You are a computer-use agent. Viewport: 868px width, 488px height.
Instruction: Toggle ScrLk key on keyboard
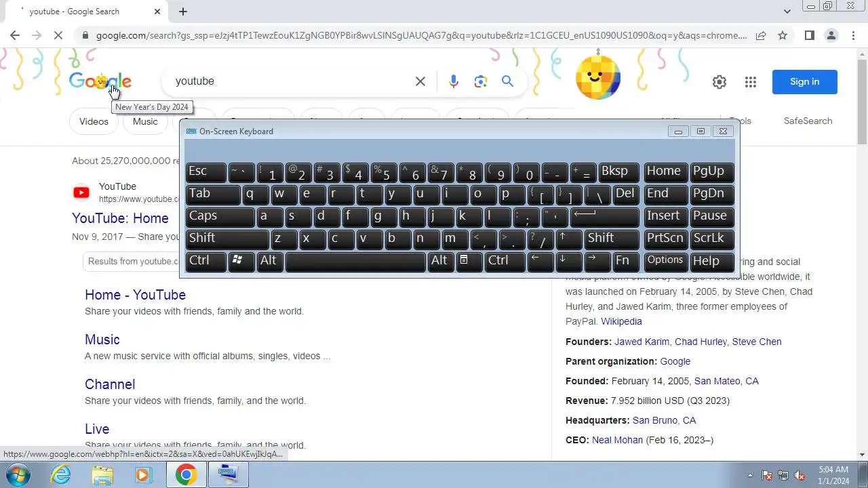pos(711,239)
